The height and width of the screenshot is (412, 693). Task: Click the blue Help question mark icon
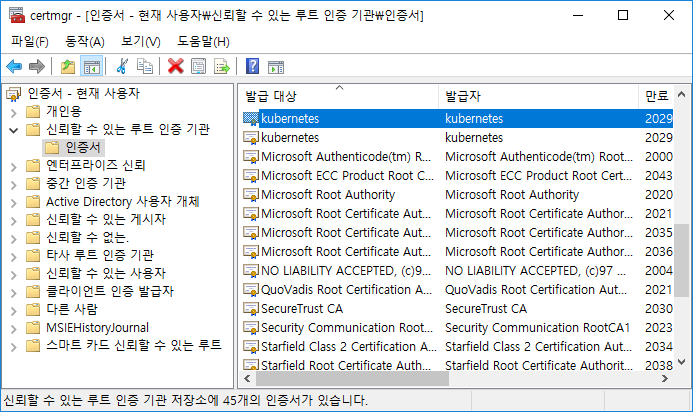coord(252,67)
